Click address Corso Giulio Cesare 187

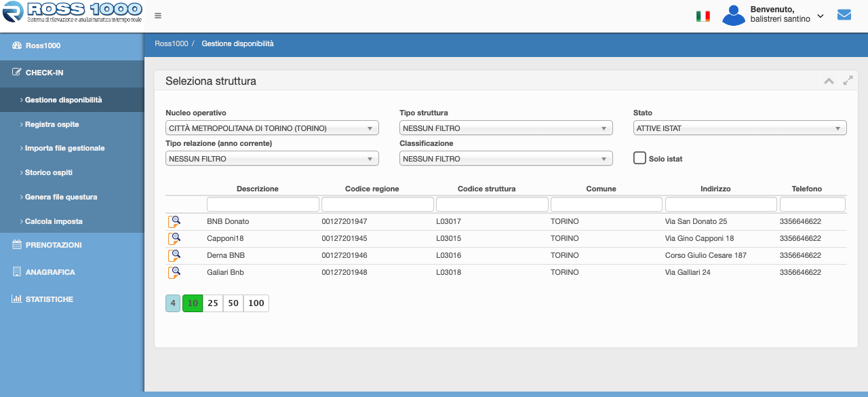[x=706, y=255]
